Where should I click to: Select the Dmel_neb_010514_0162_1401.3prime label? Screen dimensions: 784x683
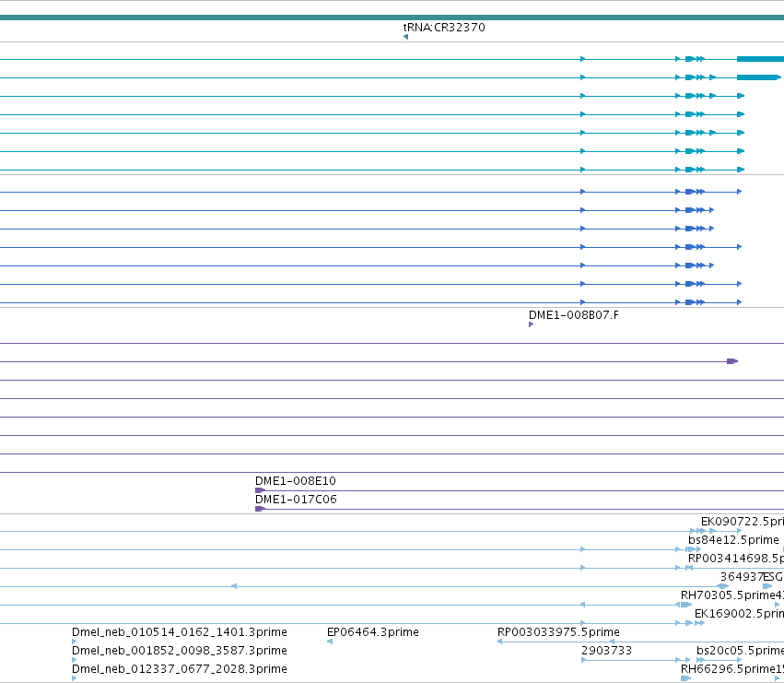180,632
